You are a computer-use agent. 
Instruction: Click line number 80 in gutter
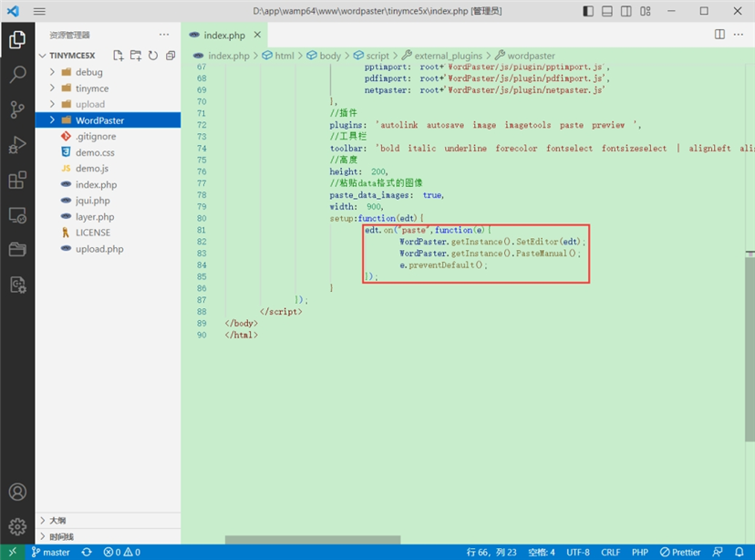pyautogui.click(x=202, y=218)
